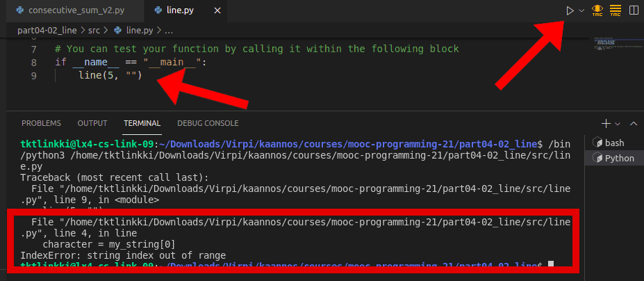
Task: Switch to consecutive_sum_v2.py tab
Action: click(x=71, y=11)
